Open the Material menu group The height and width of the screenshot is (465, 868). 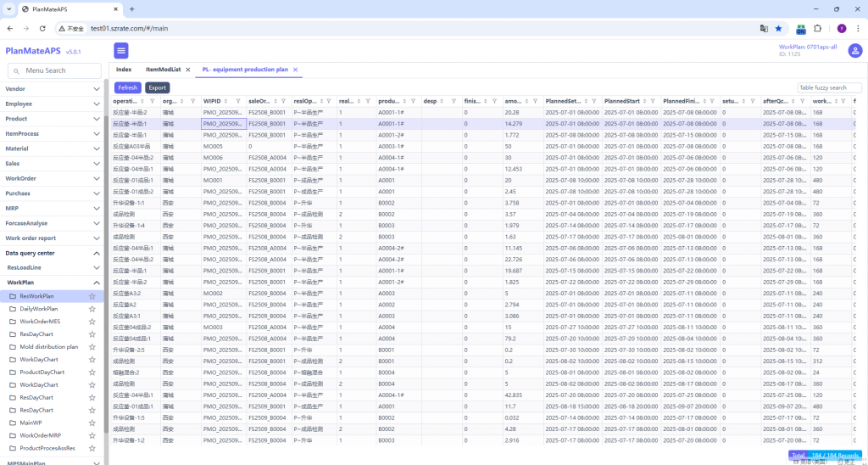[52, 148]
